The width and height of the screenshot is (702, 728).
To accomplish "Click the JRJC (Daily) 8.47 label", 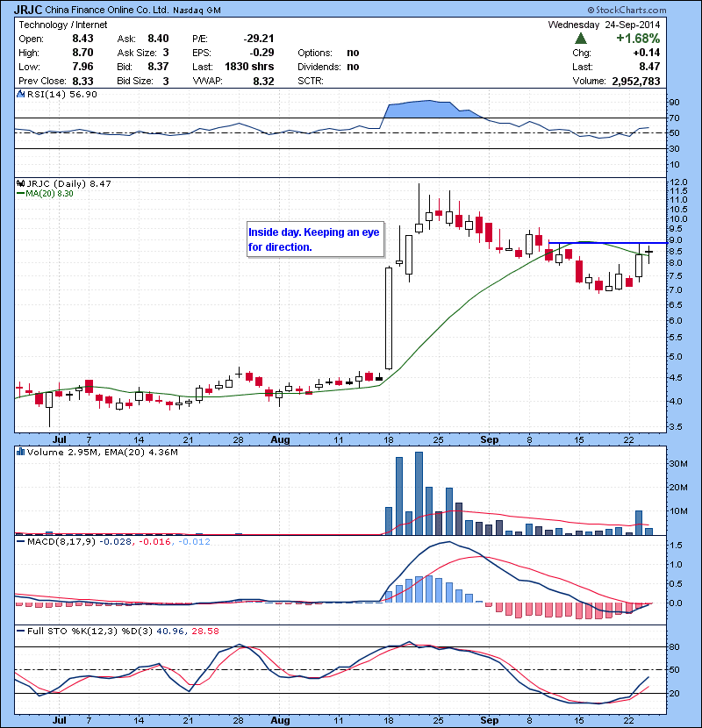I will tap(68, 183).
